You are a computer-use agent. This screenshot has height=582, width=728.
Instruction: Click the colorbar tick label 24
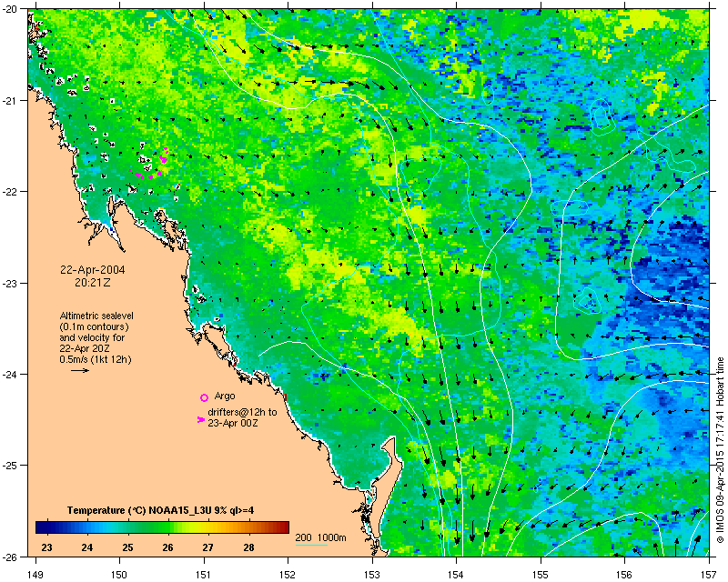click(87, 547)
